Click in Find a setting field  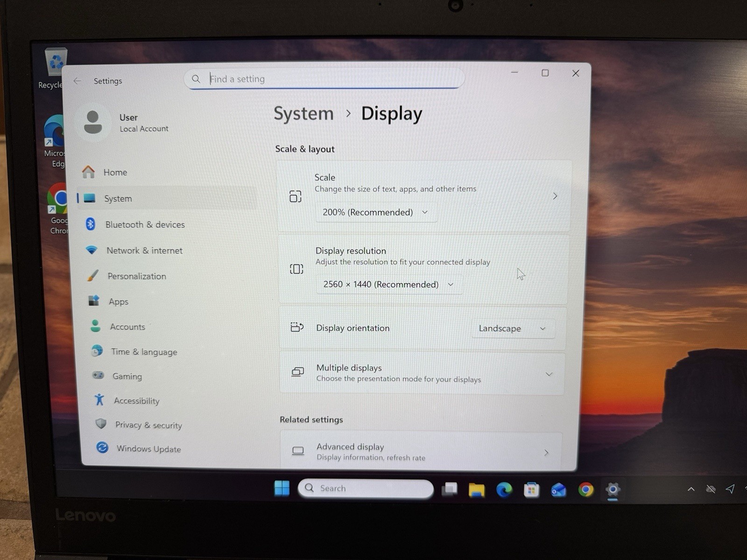[324, 79]
